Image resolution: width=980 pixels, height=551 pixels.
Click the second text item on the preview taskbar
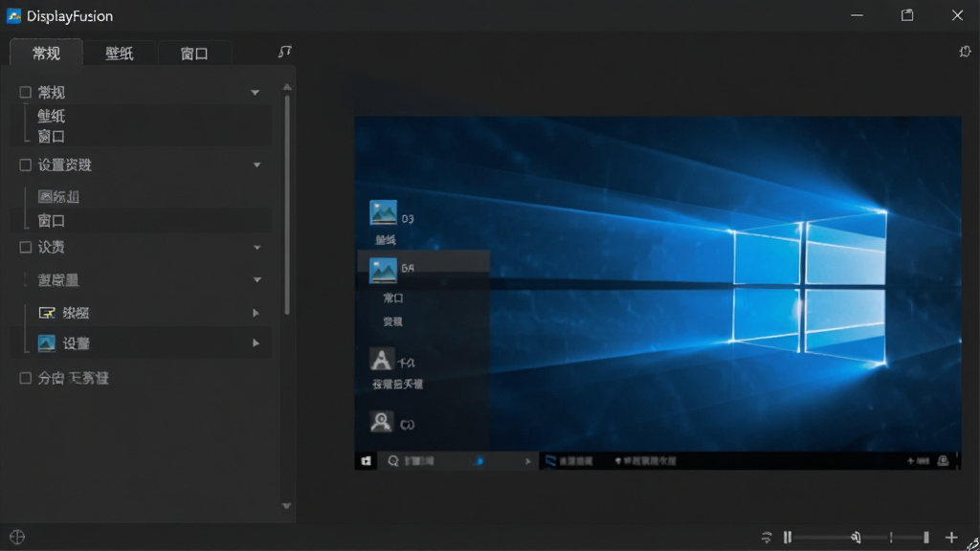click(645, 461)
